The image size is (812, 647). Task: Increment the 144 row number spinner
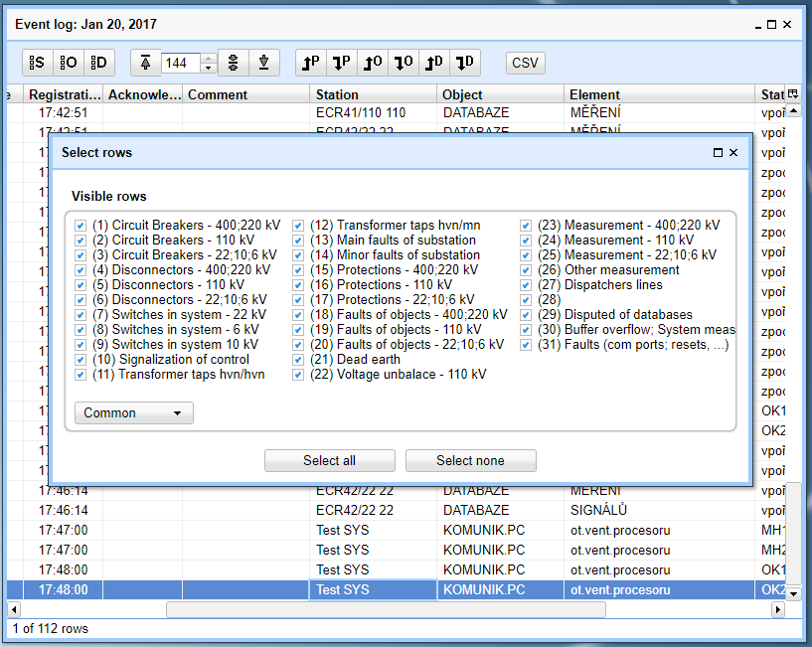pyautogui.click(x=208, y=58)
